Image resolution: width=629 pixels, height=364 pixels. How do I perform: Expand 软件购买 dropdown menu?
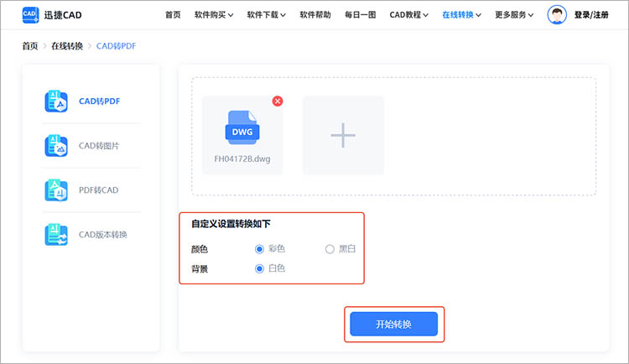214,15
